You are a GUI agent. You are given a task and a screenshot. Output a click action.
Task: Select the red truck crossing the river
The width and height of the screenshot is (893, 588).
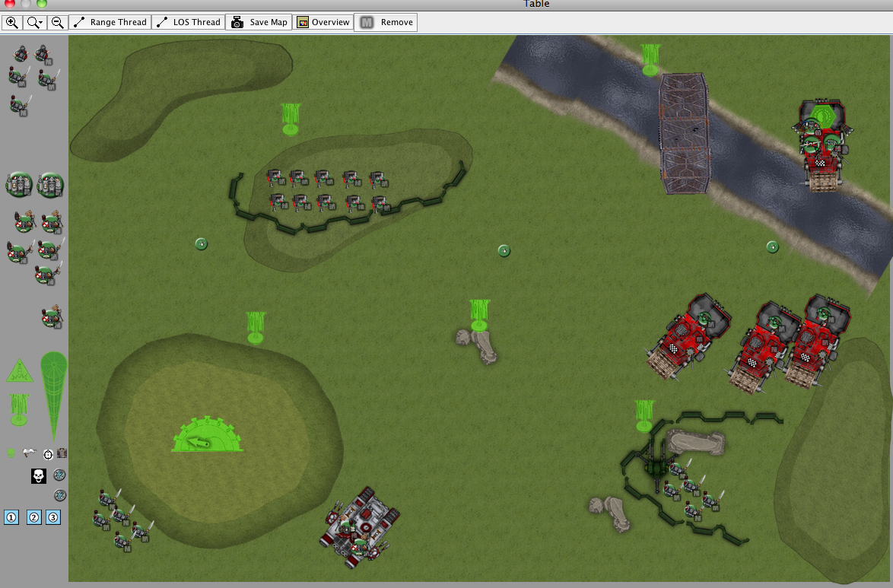(x=824, y=146)
